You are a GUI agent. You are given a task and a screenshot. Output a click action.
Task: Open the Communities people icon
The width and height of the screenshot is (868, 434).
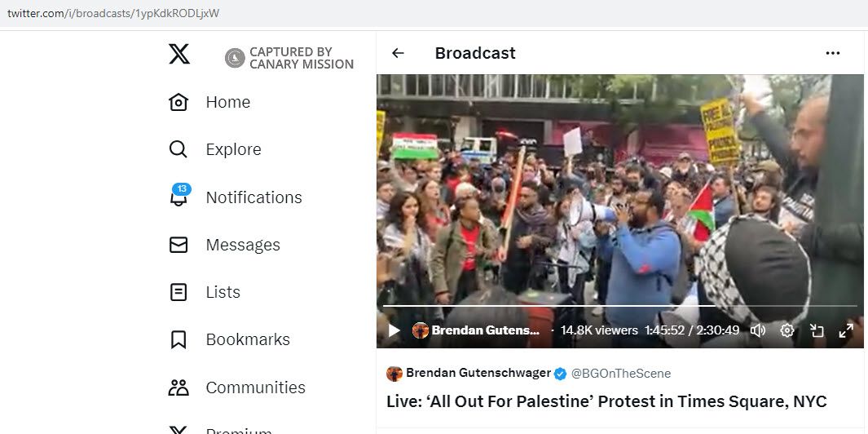pyautogui.click(x=178, y=387)
